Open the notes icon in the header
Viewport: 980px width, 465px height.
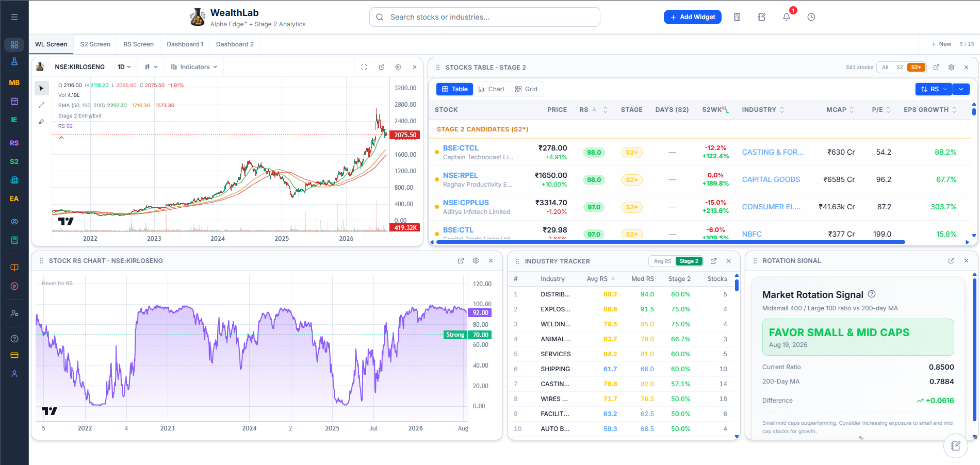762,17
